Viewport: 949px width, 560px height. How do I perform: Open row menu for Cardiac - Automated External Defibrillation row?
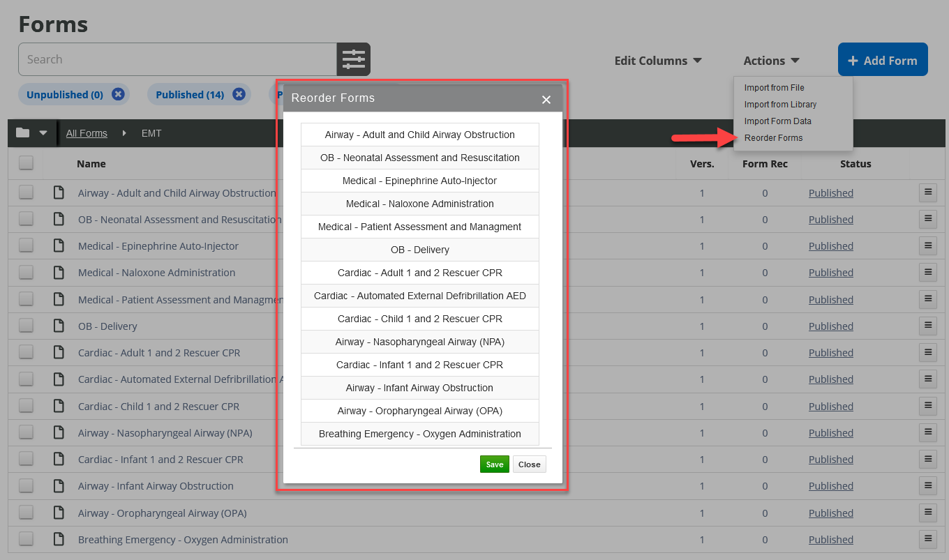point(928,379)
